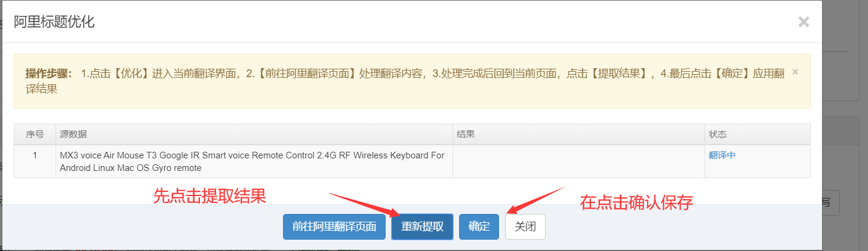Confirm with the 确定 button
Viewport: 868px width, 251px height.
(x=479, y=226)
